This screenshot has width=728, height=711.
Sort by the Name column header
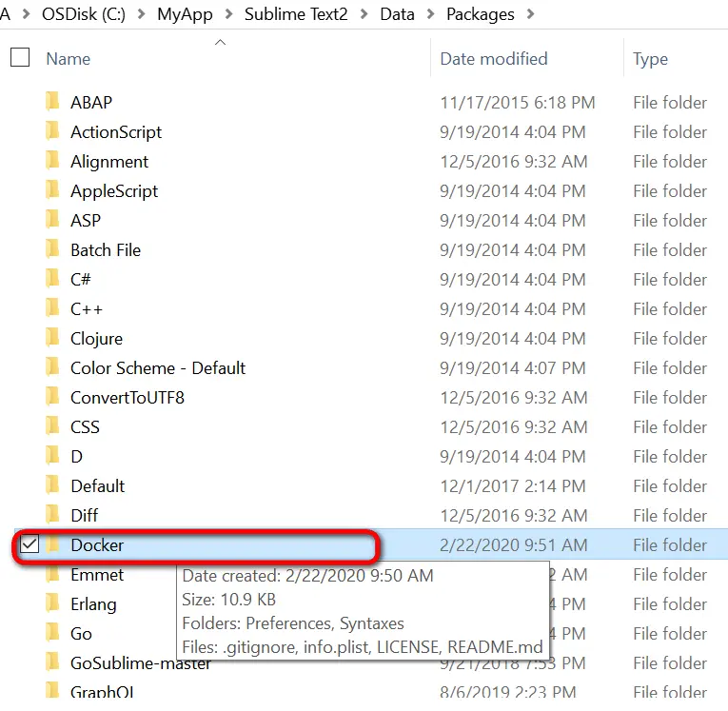pyautogui.click(x=69, y=59)
